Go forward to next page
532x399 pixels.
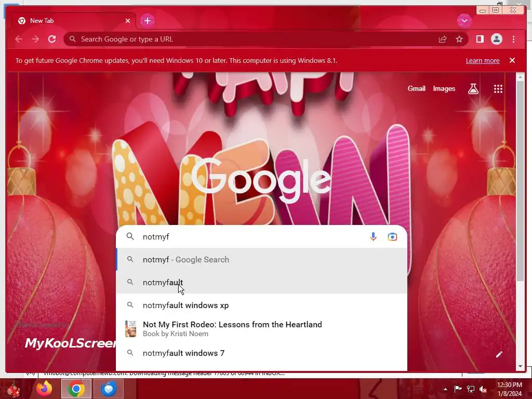(35, 39)
